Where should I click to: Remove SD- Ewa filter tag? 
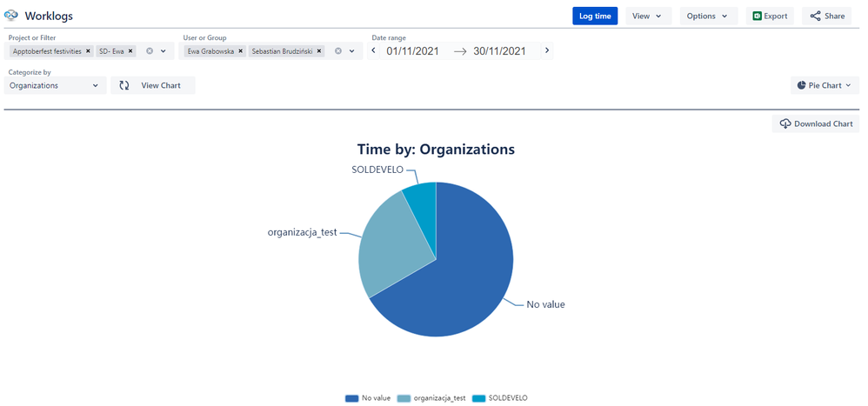[130, 51]
